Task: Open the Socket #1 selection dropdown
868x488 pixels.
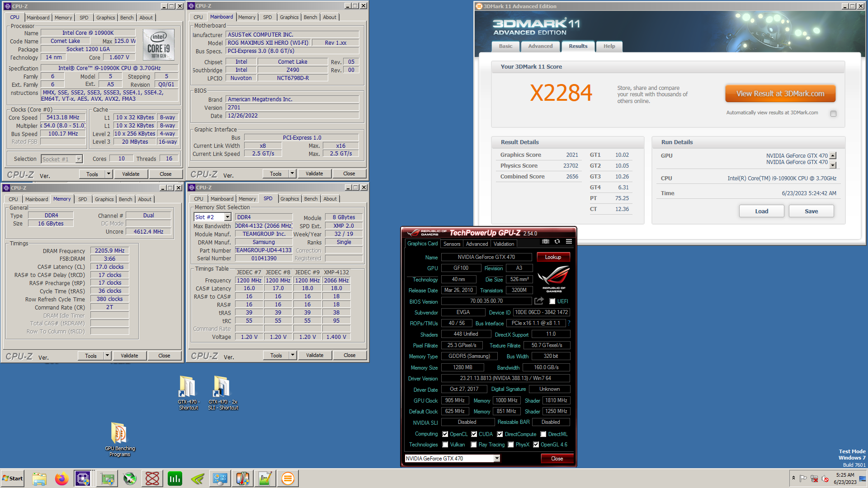Action: point(79,159)
